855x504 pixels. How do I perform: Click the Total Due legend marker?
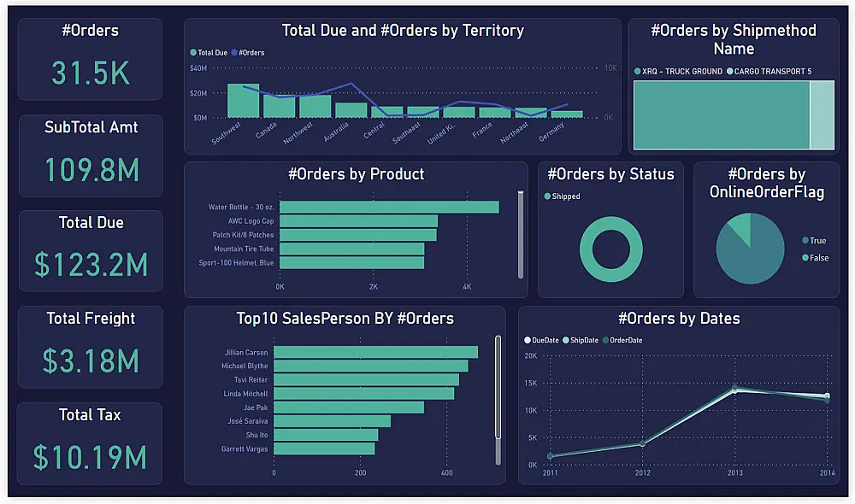193,53
